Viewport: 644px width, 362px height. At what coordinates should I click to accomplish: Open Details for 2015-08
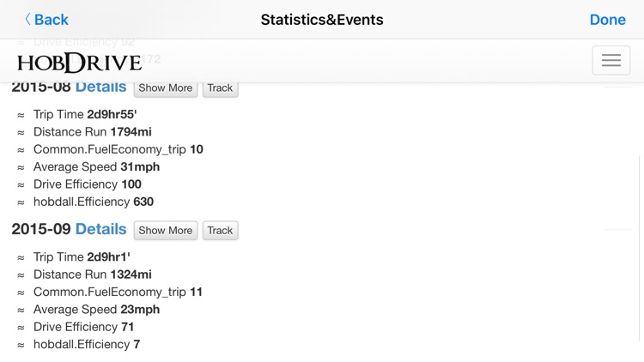coord(100,87)
